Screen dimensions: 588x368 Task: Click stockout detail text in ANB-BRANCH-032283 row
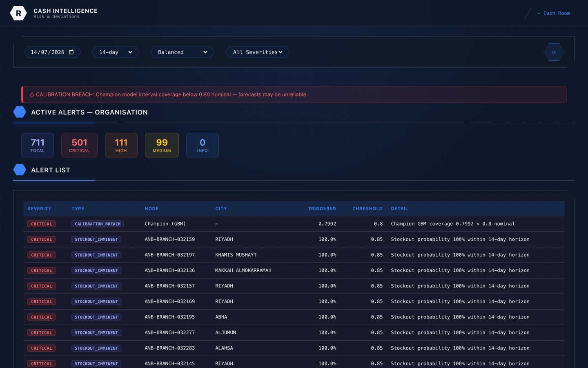click(460, 348)
